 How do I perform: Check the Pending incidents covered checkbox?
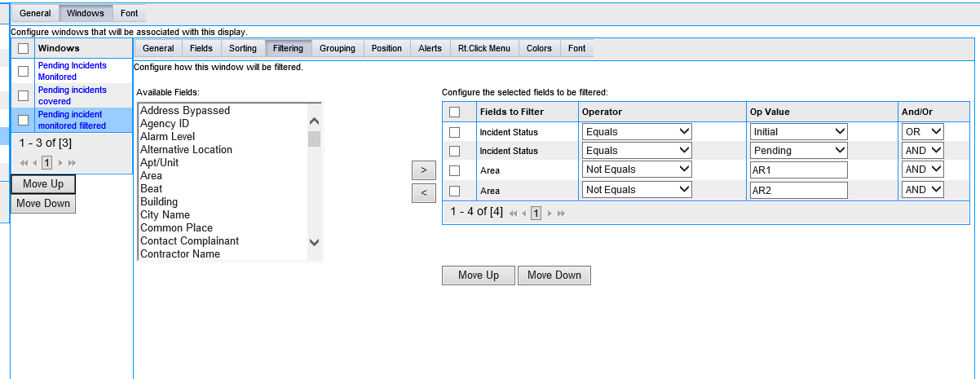coord(23,95)
